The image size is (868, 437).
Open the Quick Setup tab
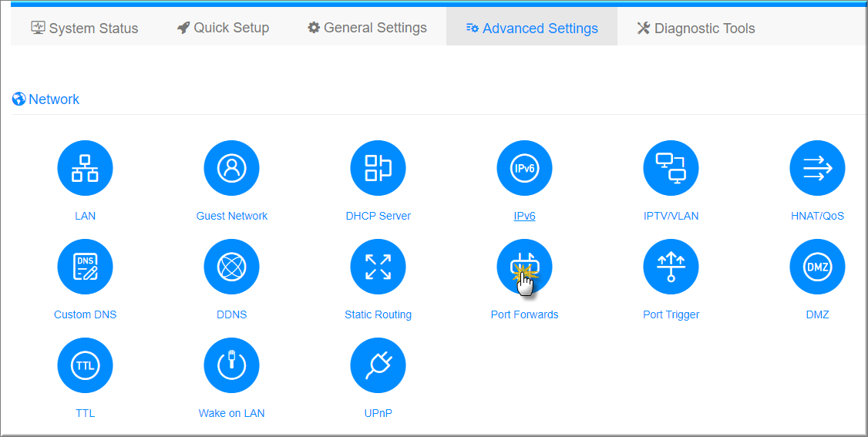pos(223,28)
